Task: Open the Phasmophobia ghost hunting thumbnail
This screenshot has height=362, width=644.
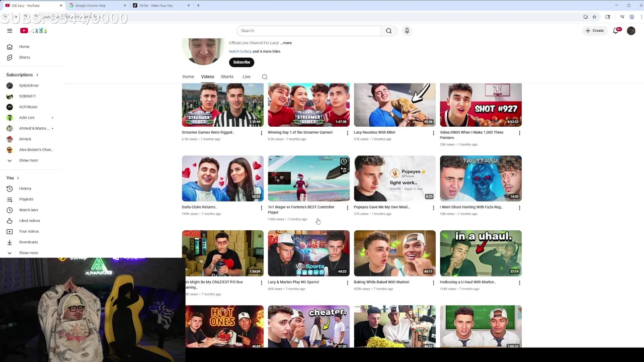Action: tap(480, 178)
